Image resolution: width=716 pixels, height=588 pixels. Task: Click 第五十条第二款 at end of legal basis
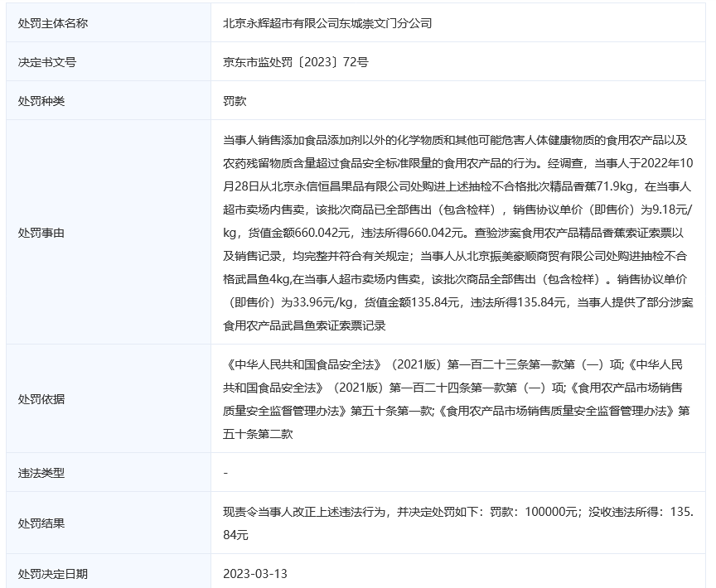pos(258,433)
